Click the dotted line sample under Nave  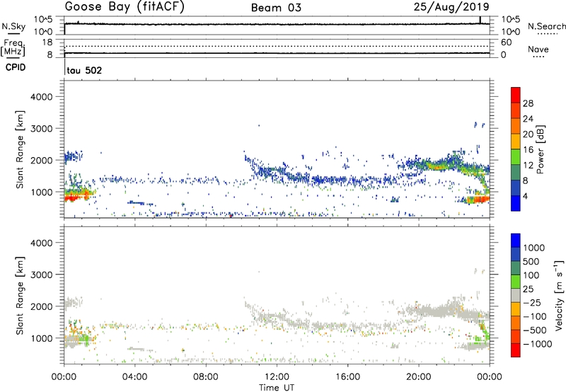coord(538,57)
